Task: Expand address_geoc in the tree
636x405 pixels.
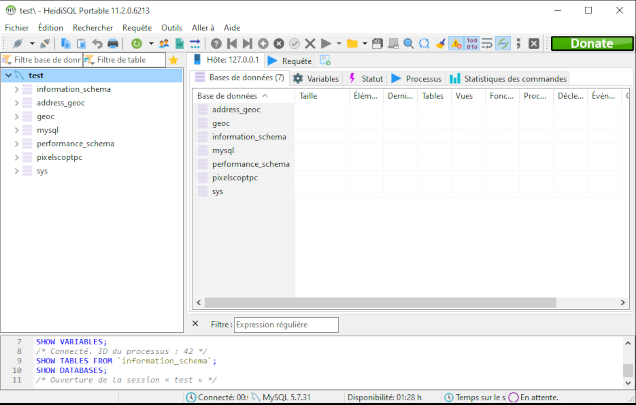Action: 17,103
